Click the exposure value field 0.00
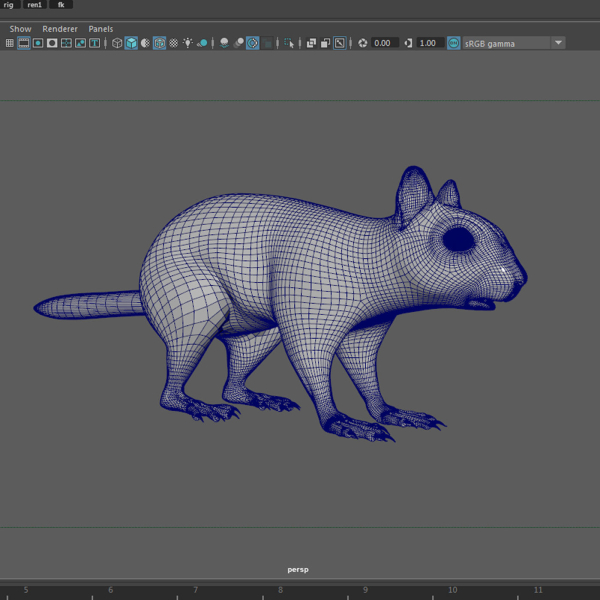 [385, 43]
